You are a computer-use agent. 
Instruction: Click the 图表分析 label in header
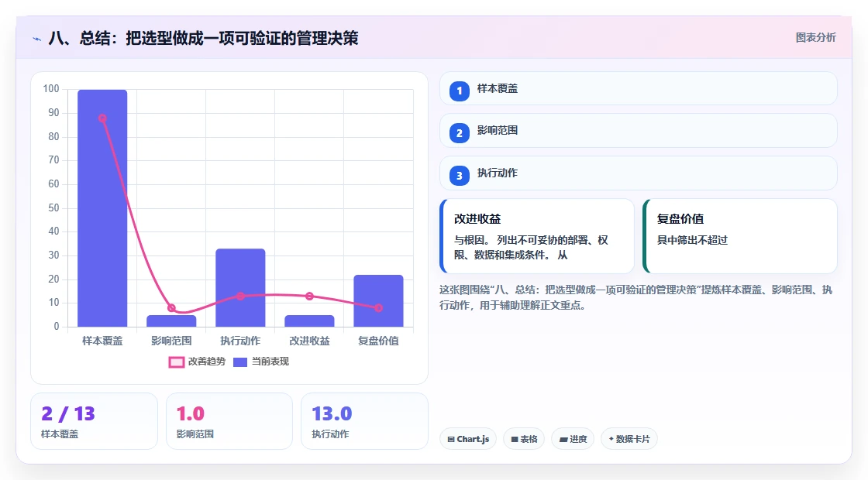tap(815, 38)
